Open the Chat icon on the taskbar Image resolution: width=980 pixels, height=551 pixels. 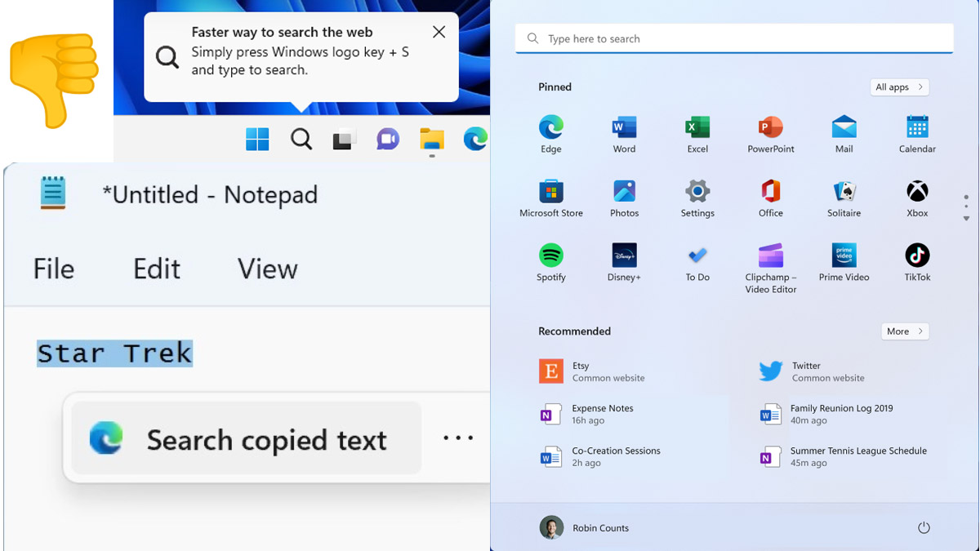tap(388, 140)
